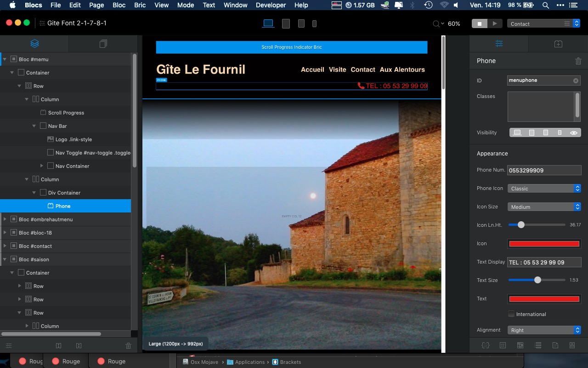Click the red Icon color swatch
This screenshot has width=588, height=368.
(x=544, y=244)
